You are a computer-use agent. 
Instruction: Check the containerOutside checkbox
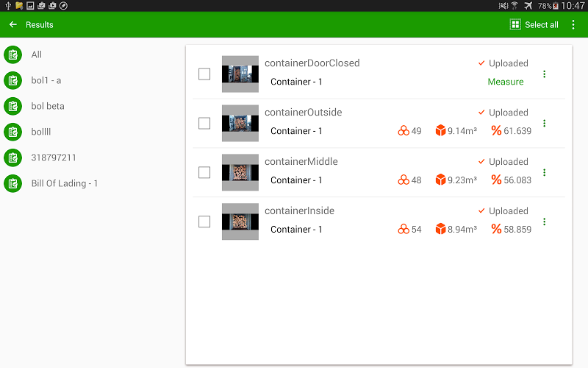204,123
